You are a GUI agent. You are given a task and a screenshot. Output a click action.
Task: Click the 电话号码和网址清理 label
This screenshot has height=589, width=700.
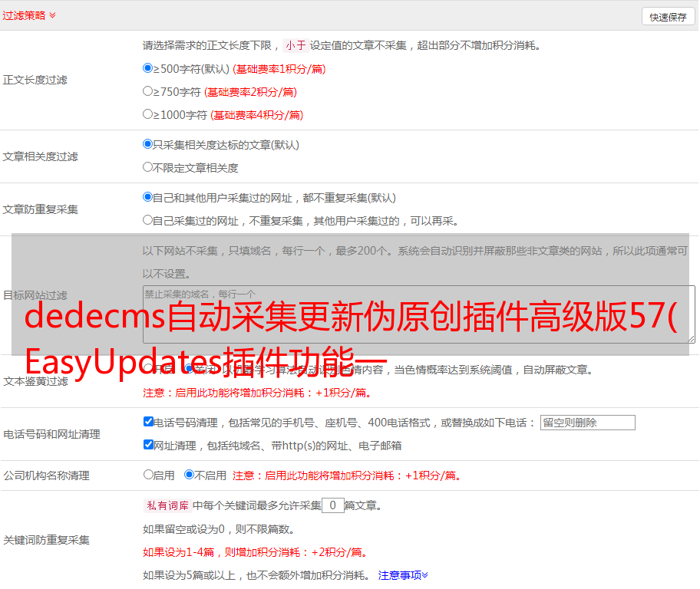pyautogui.click(x=51, y=434)
